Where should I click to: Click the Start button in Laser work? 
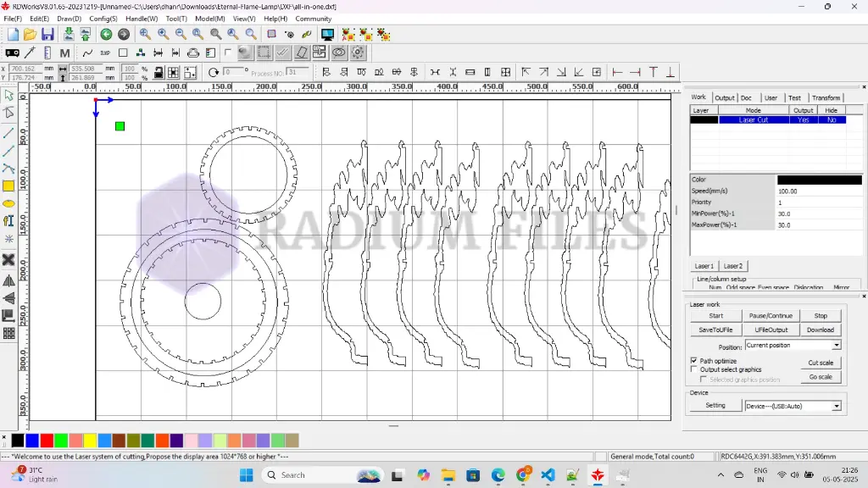715,316
